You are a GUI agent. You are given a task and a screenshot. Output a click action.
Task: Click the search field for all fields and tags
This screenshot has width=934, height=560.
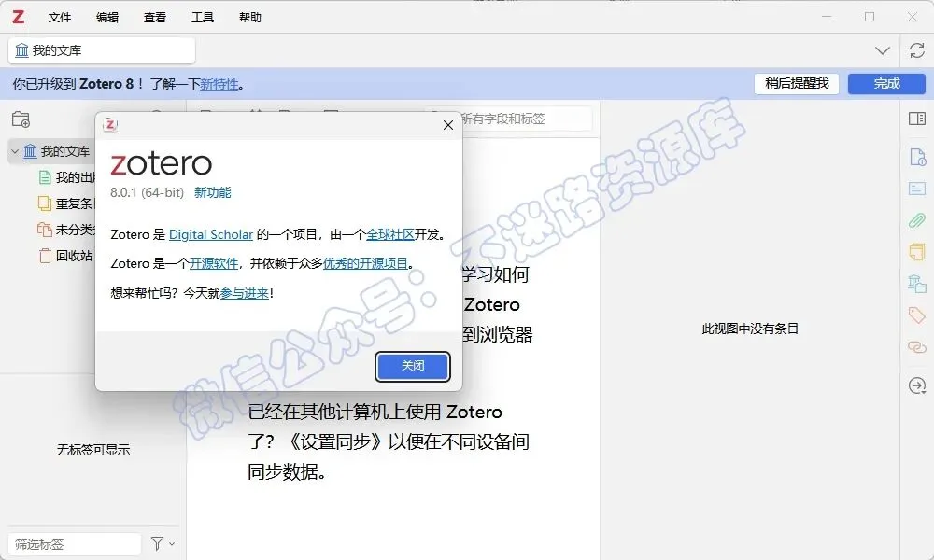(x=525, y=119)
